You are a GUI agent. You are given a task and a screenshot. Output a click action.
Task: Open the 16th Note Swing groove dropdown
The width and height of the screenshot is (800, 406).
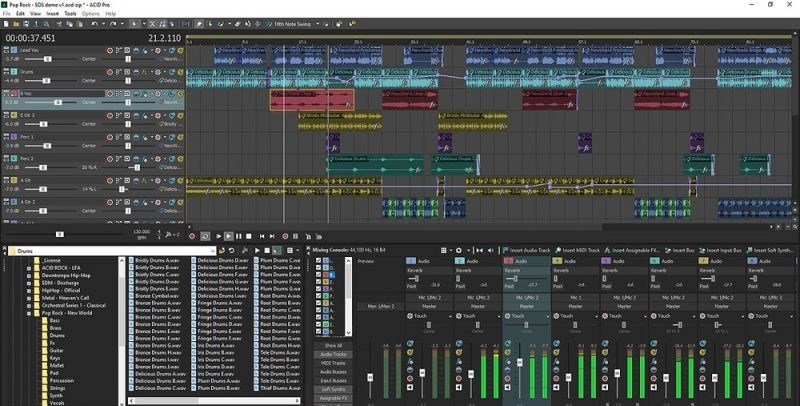[317, 24]
